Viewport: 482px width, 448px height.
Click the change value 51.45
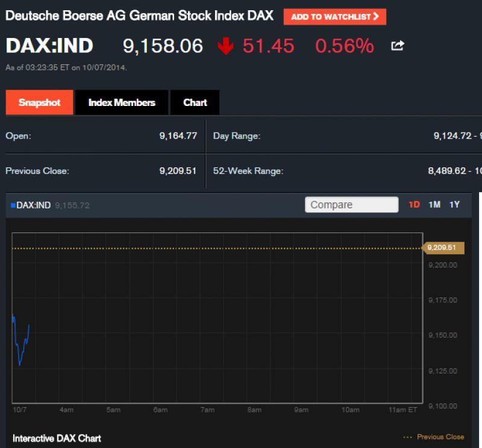click(268, 46)
